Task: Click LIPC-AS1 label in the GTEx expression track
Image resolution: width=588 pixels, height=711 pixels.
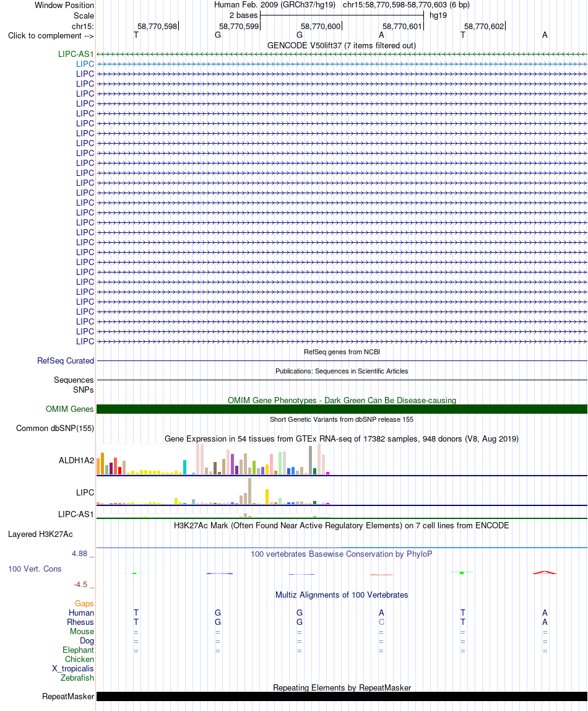Action: tap(76, 514)
